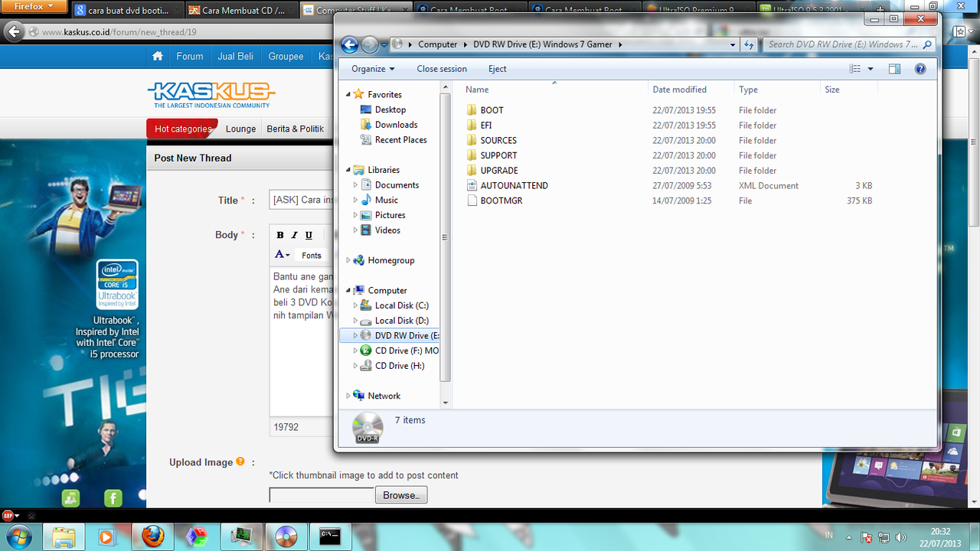Screen dimensions: 980x551
Task: Open the volume speaker tray icon
Action: (900, 537)
